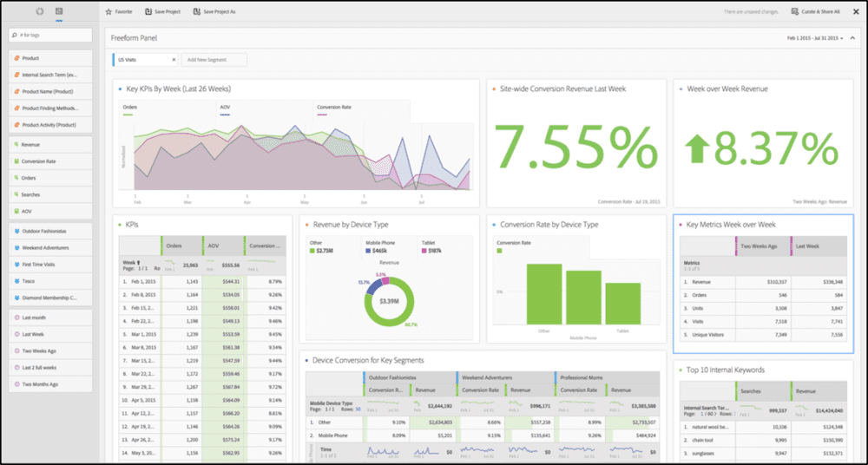This screenshot has height=465, width=868.
Task: Go to next page in Top 10 Internal Keywords
Action: point(714,414)
